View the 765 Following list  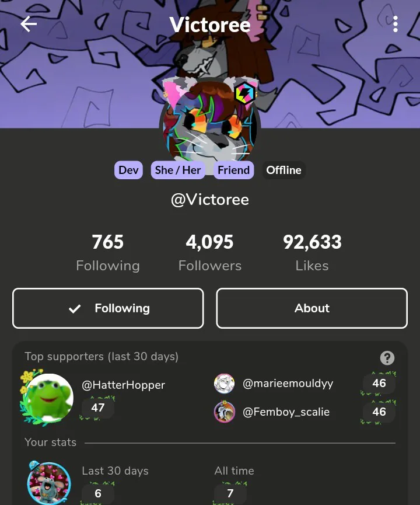pyautogui.click(x=108, y=253)
